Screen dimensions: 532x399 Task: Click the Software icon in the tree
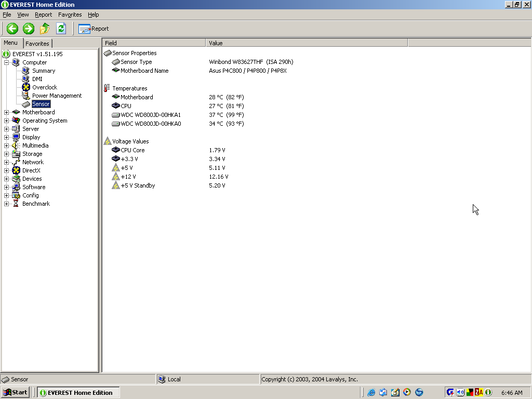(x=16, y=187)
